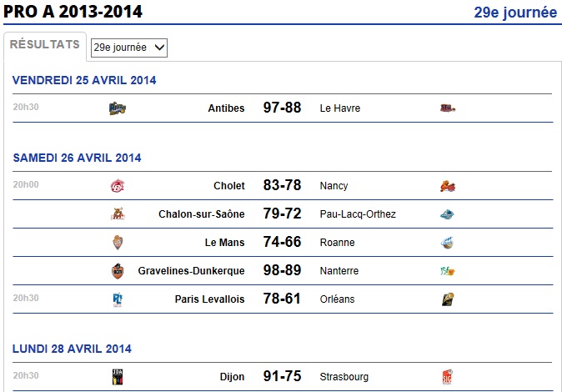Click the Antibes team logo
Viewport: 562px width, 392px height.
pos(118,108)
